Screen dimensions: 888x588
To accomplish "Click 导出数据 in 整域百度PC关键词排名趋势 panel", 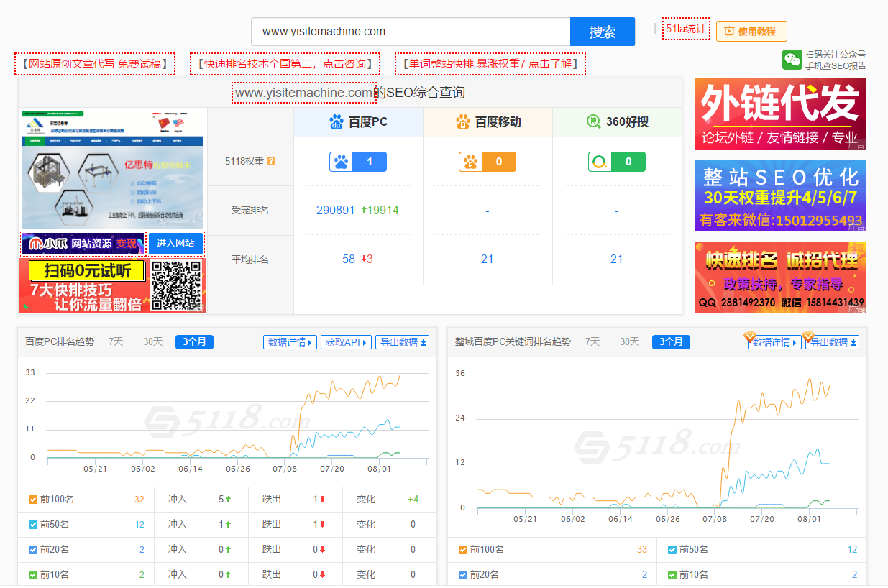I will point(833,342).
